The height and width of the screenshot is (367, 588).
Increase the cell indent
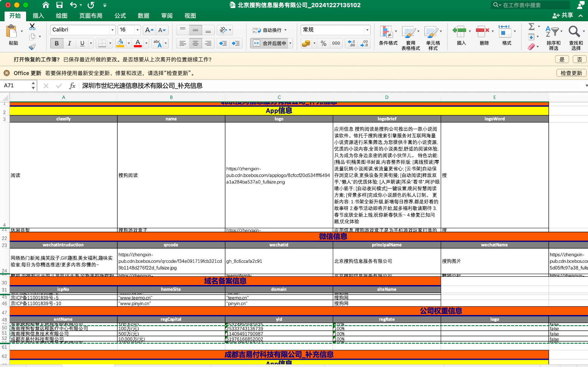pyautogui.click(x=236, y=43)
